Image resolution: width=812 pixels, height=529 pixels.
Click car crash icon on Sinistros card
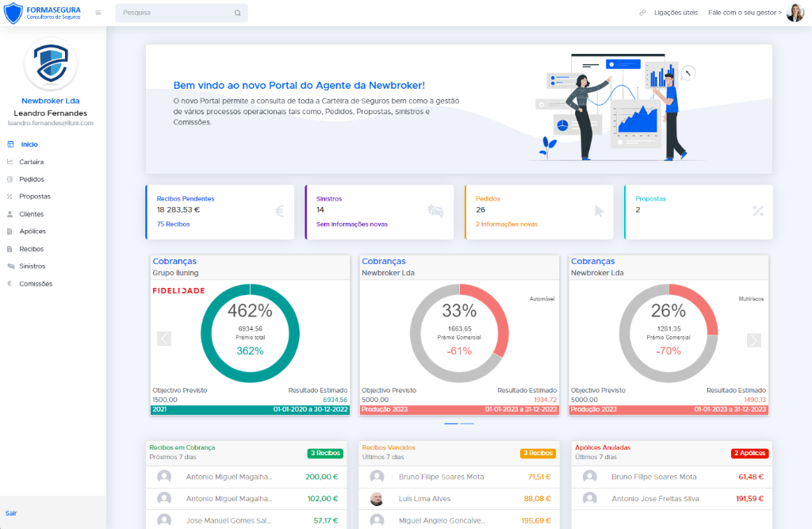tap(435, 211)
